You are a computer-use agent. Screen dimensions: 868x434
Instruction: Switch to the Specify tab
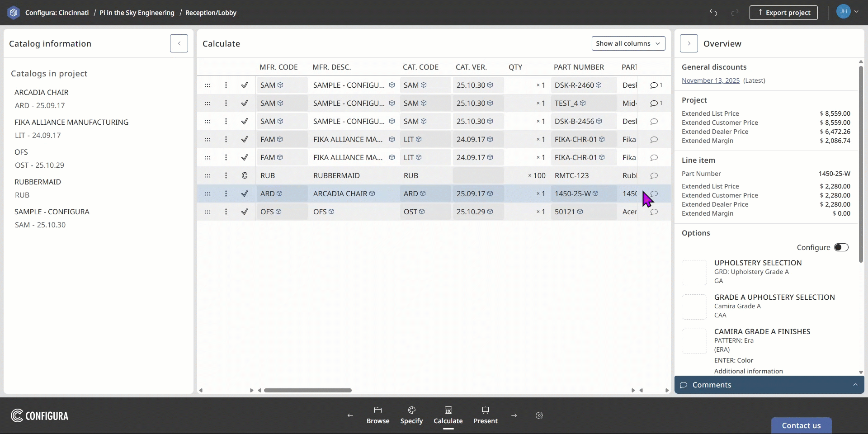pyautogui.click(x=412, y=415)
